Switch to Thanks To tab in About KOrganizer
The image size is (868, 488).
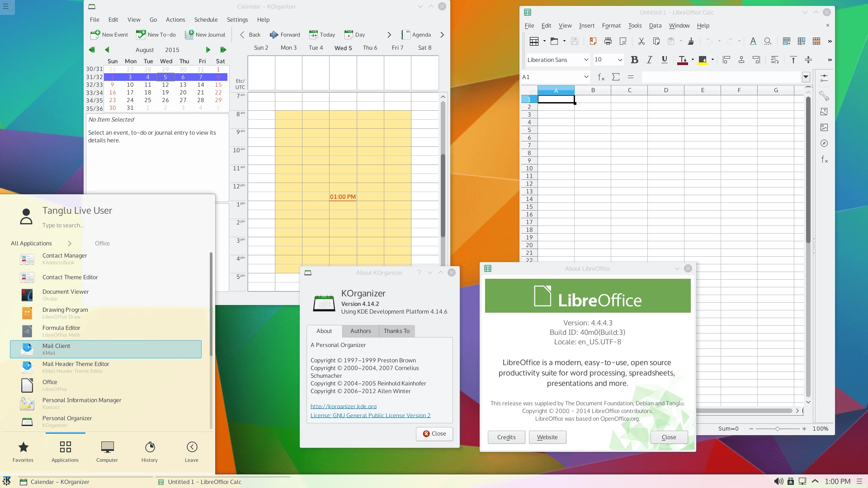pos(396,331)
